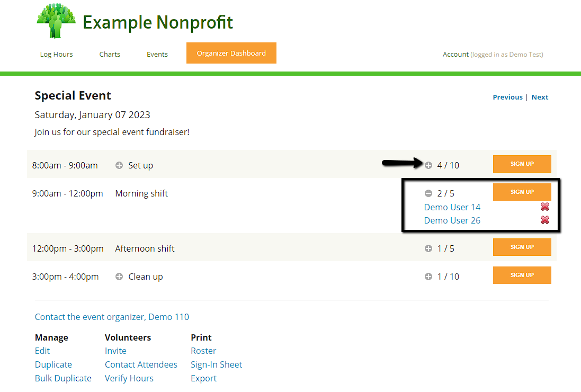The height and width of the screenshot is (392, 581).
Task: Expand Set up shift description
Action: coord(119,165)
